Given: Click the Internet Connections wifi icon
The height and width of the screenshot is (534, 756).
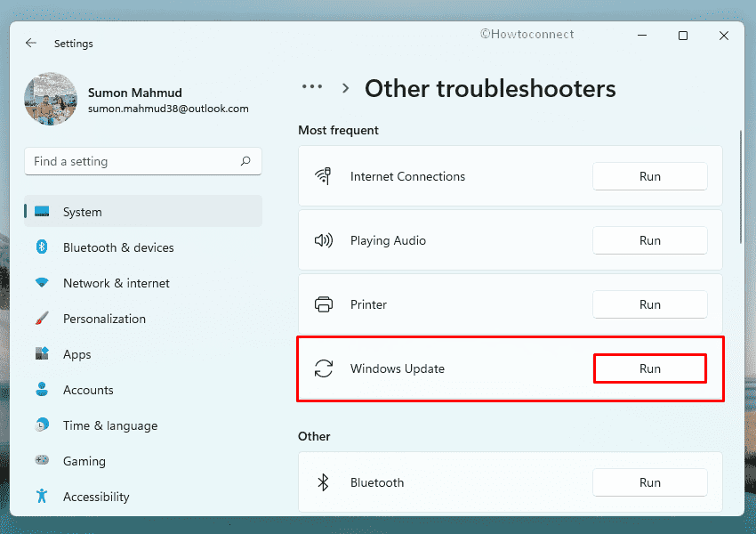Looking at the screenshot, I should coord(323,176).
